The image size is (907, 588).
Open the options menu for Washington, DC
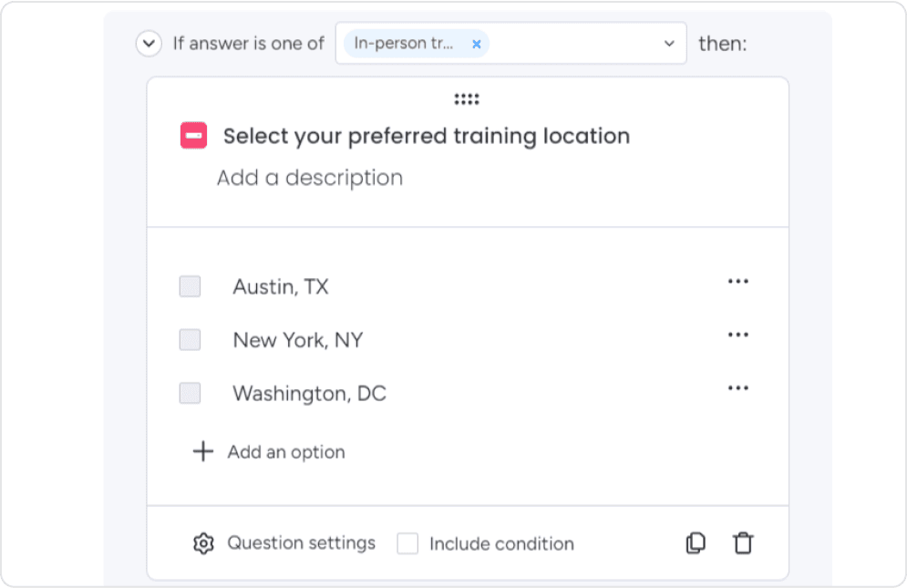tap(737, 387)
